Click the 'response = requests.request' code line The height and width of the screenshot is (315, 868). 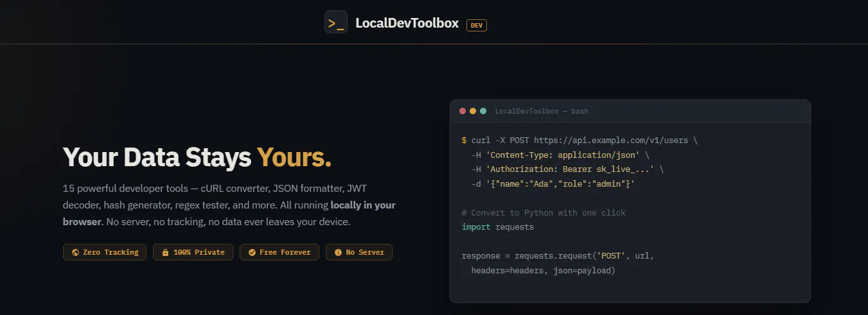pyautogui.click(x=558, y=256)
